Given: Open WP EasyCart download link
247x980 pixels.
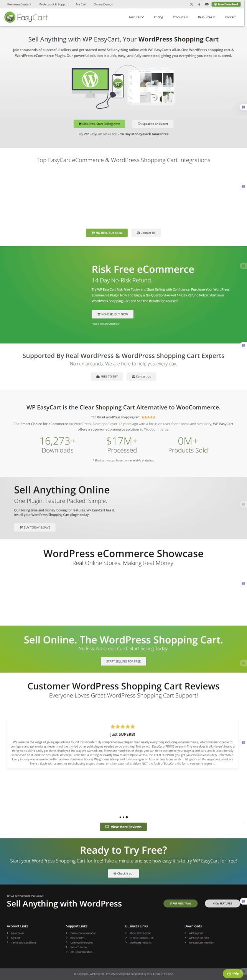Looking at the screenshot, I should coord(196,933).
